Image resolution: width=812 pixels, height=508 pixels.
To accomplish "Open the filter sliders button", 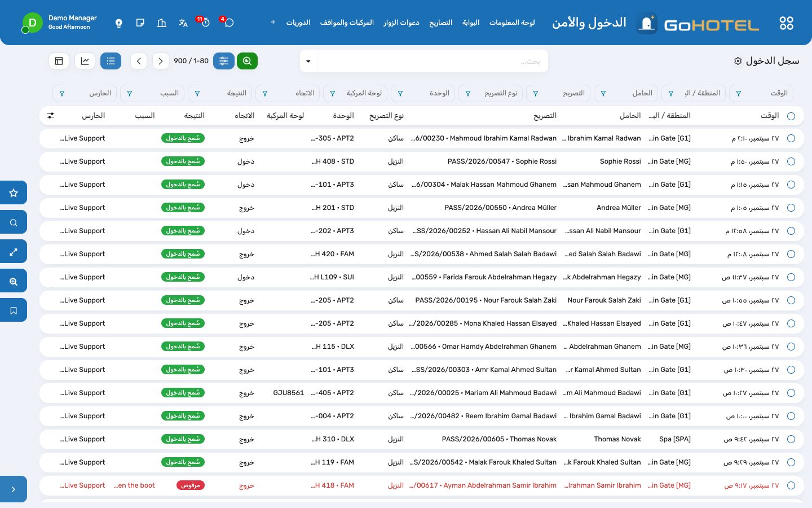I will [224, 61].
